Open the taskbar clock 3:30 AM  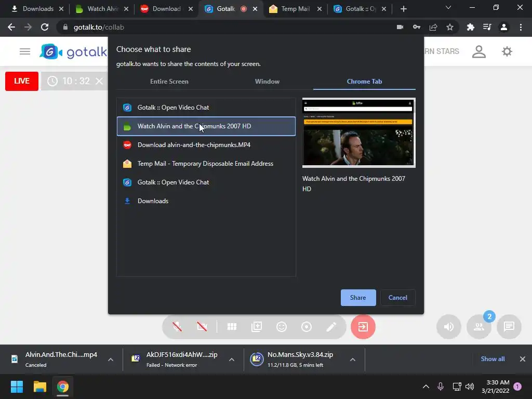[495, 387]
